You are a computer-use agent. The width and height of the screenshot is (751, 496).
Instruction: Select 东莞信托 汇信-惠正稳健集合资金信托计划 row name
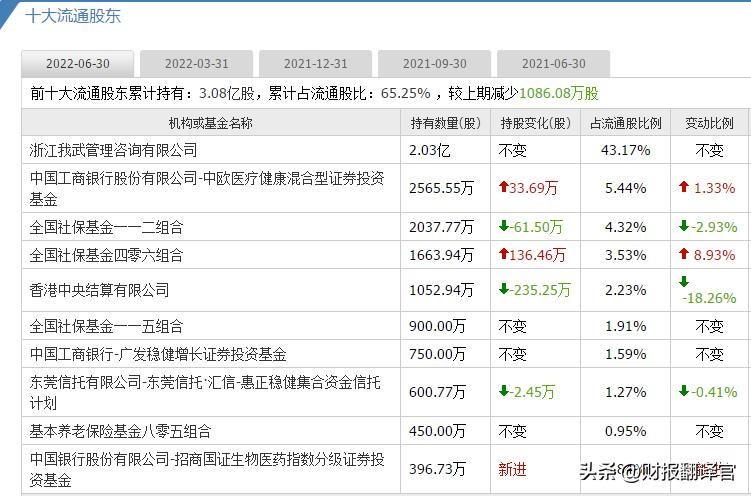[205, 392]
